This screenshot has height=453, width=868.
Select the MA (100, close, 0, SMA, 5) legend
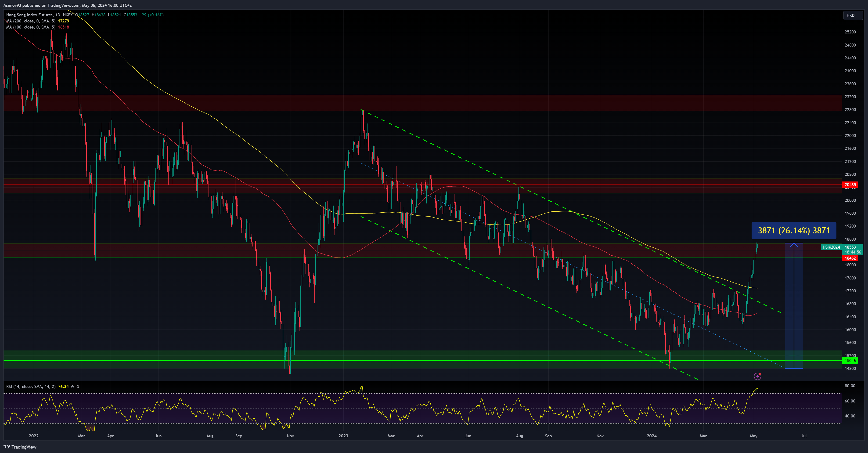click(31, 27)
